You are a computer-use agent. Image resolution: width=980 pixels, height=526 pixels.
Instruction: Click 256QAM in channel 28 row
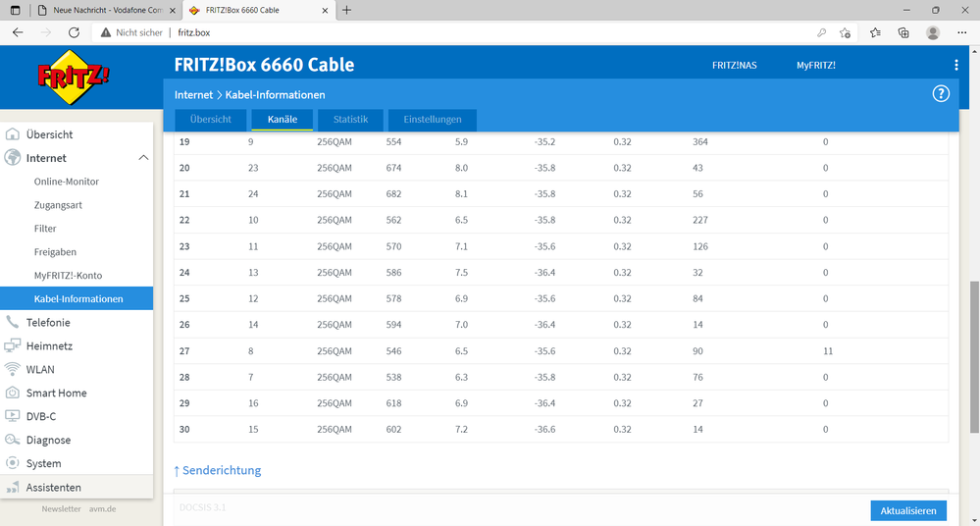click(335, 377)
